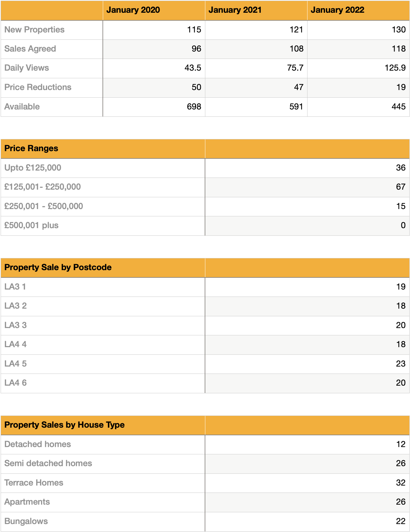
Task: Click the Sales Agreed row label
Action: pos(30,49)
